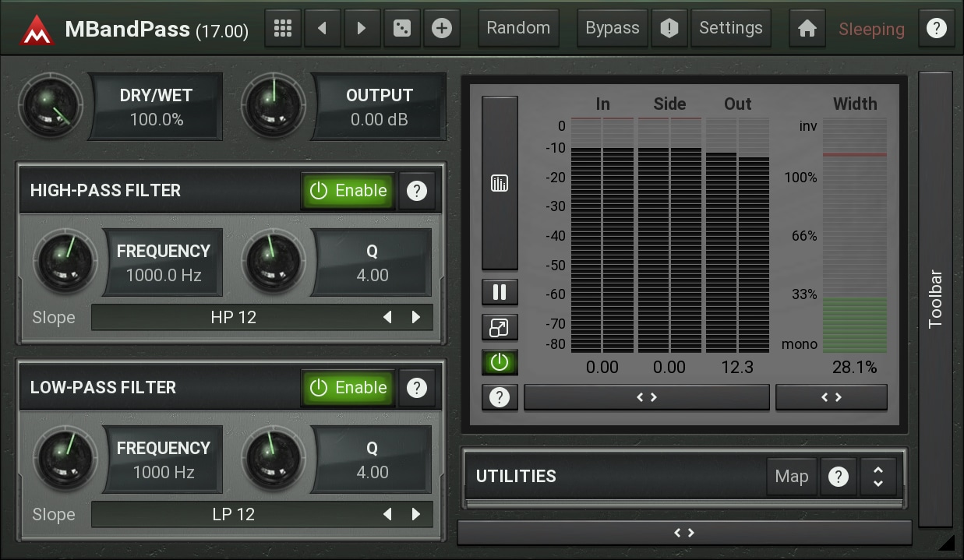Load next preset with right arrow
Image resolution: width=964 pixels, height=560 pixels.
pyautogui.click(x=362, y=29)
